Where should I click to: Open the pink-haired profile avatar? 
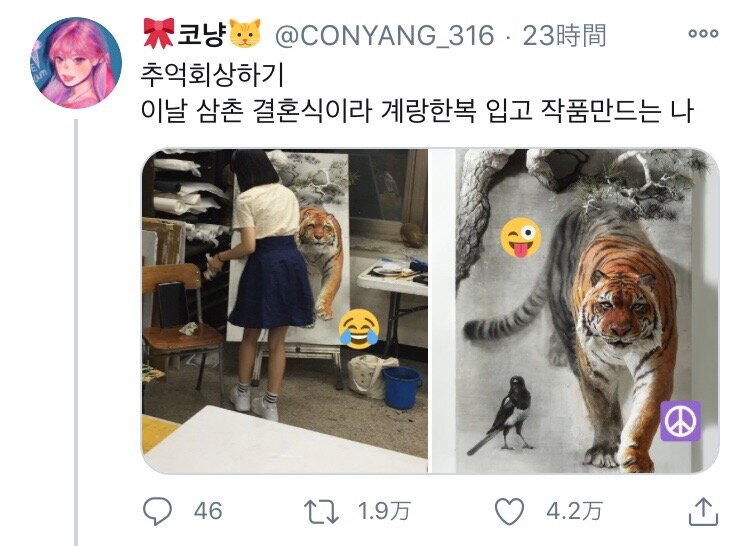coord(77,63)
